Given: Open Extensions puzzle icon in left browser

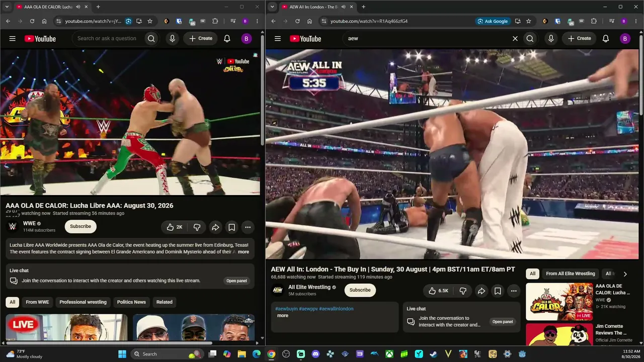Looking at the screenshot, I should point(215,21).
